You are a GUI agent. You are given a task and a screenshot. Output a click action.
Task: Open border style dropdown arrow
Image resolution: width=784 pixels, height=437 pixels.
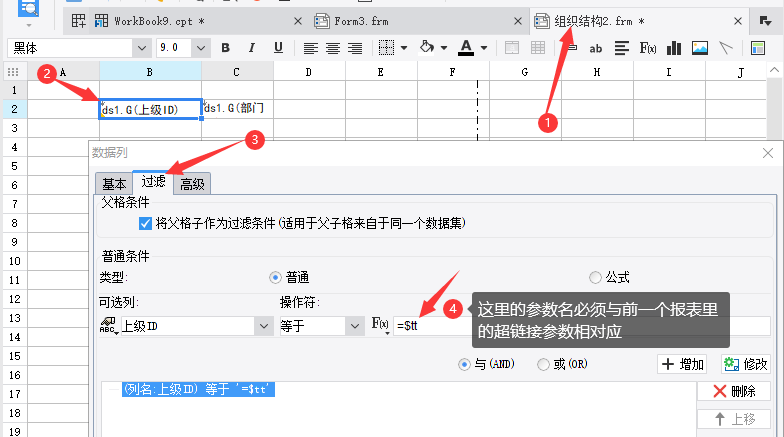pos(404,48)
